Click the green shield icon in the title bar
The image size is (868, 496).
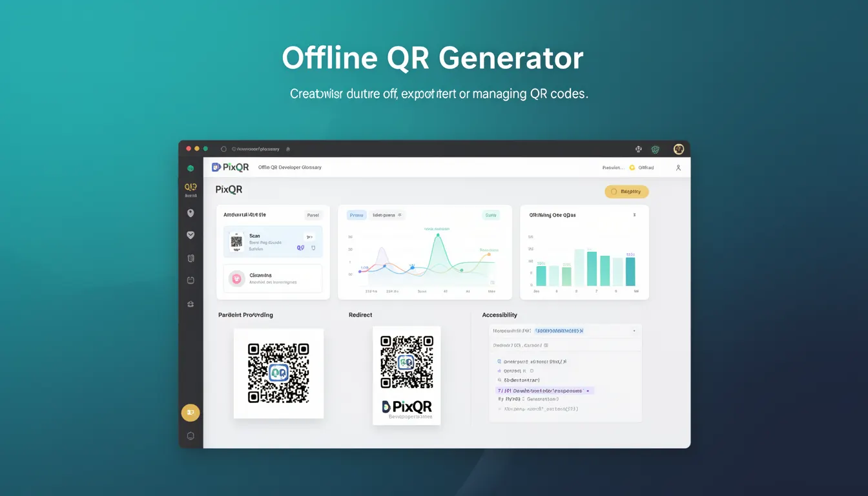click(x=656, y=149)
